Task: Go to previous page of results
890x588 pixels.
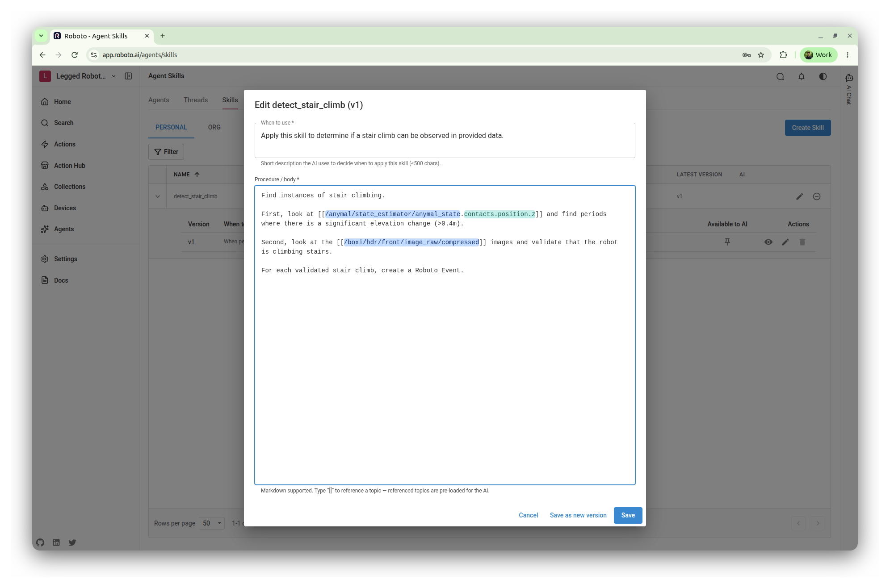Action: [798, 523]
